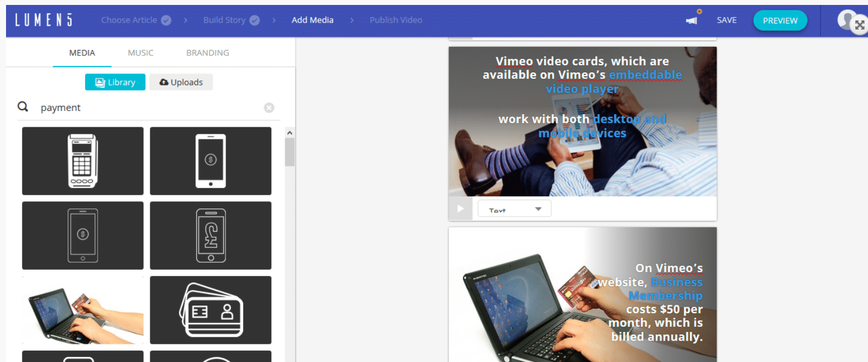Viewport: 868px width, 362px height.
Task: Click the PREVIEW button
Action: point(780,21)
